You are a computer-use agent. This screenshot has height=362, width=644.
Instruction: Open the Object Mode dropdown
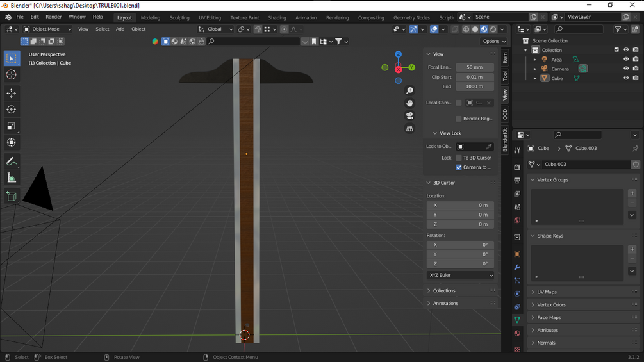pos(47,29)
